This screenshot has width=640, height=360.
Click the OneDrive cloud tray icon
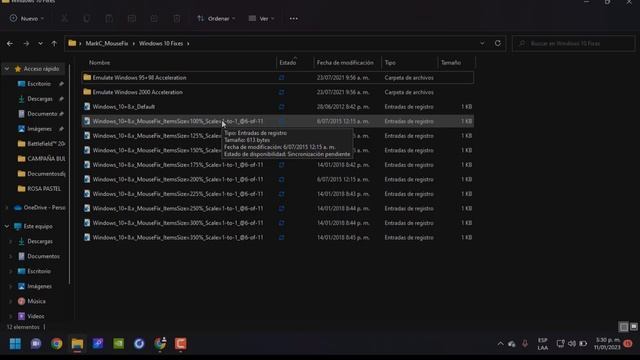(x=512, y=344)
